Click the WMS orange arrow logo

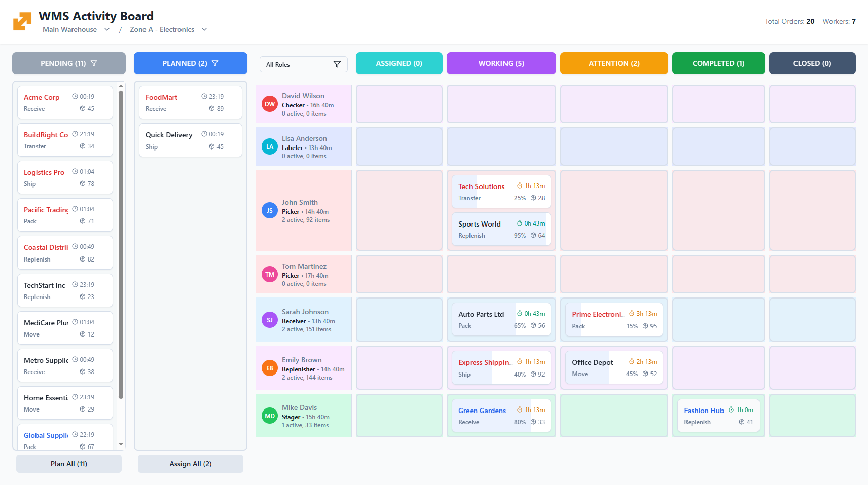22,22
